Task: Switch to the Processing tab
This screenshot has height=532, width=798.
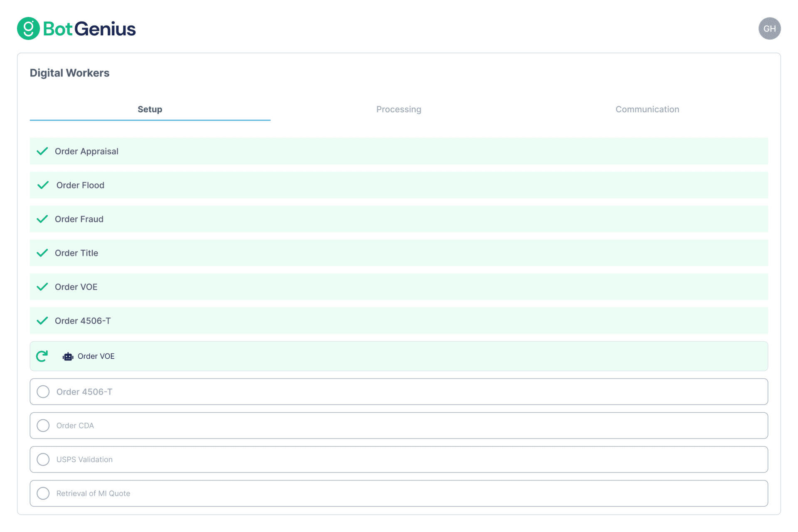Action: (x=399, y=109)
